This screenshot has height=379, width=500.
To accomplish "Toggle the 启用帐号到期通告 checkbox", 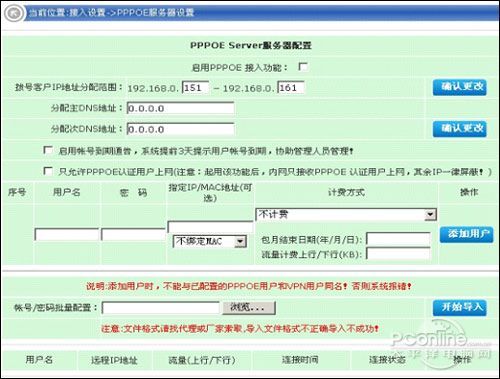I will pyautogui.click(x=48, y=150).
